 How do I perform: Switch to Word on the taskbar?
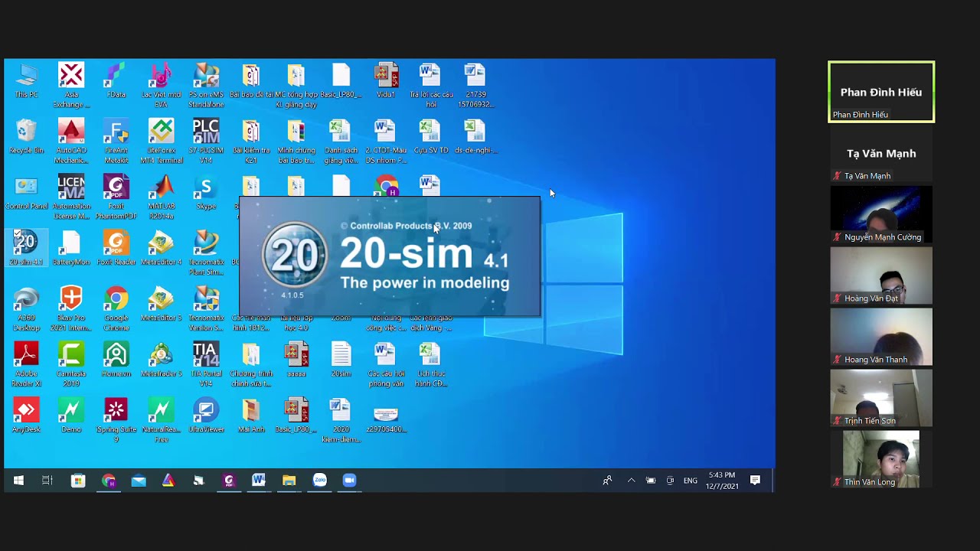[259, 481]
